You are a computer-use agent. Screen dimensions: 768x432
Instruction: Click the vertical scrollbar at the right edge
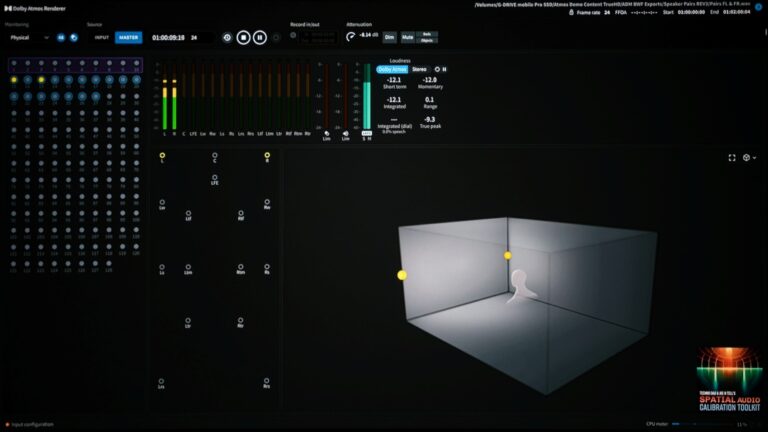click(766, 30)
